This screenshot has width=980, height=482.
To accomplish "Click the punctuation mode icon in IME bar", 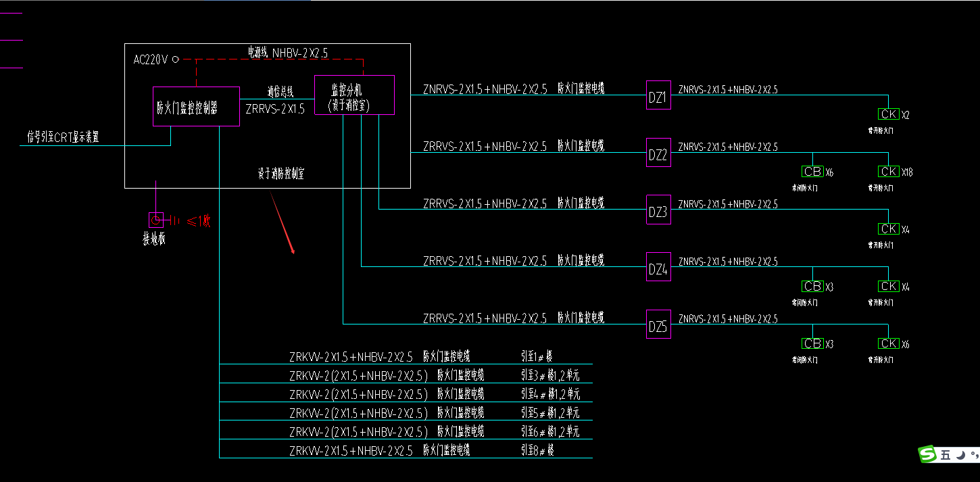I will click(x=974, y=456).
